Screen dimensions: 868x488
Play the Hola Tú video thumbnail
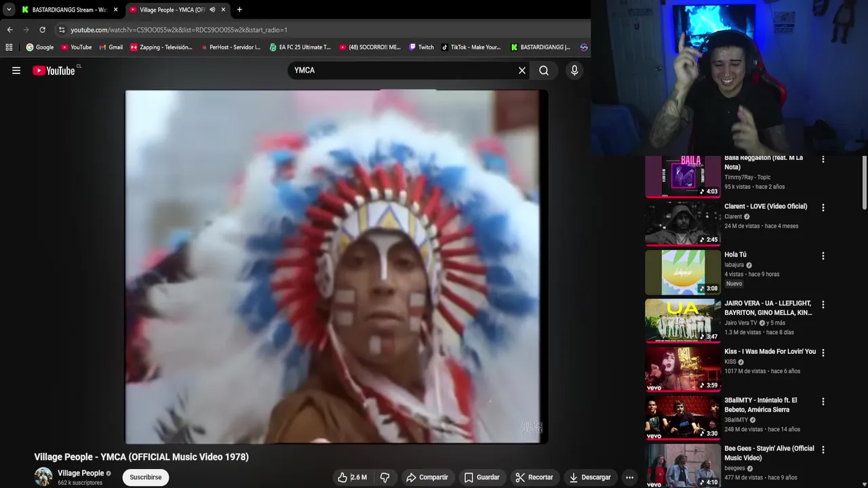pyautogui.click(x=683, y=272)
